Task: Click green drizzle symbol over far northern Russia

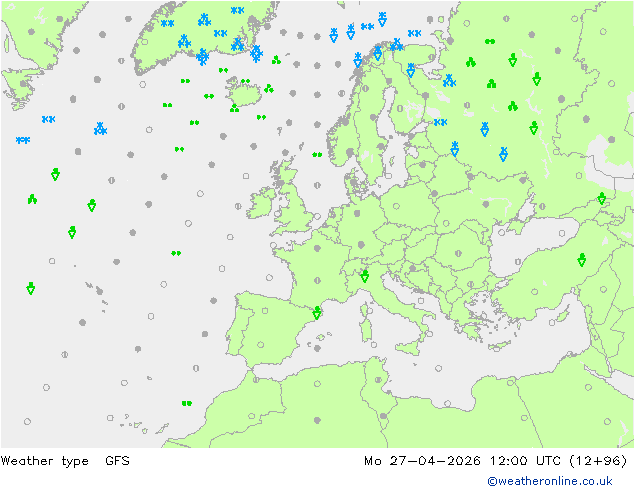Action: [490, 41]
